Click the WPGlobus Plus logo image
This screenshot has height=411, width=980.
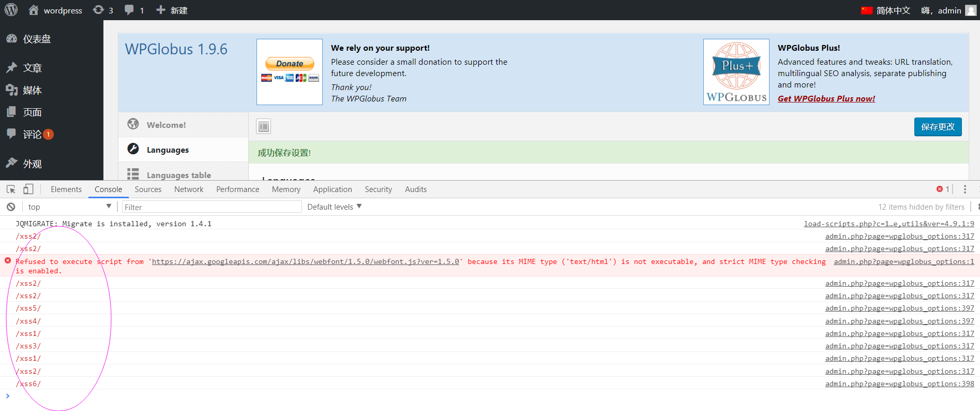[736, 72]
